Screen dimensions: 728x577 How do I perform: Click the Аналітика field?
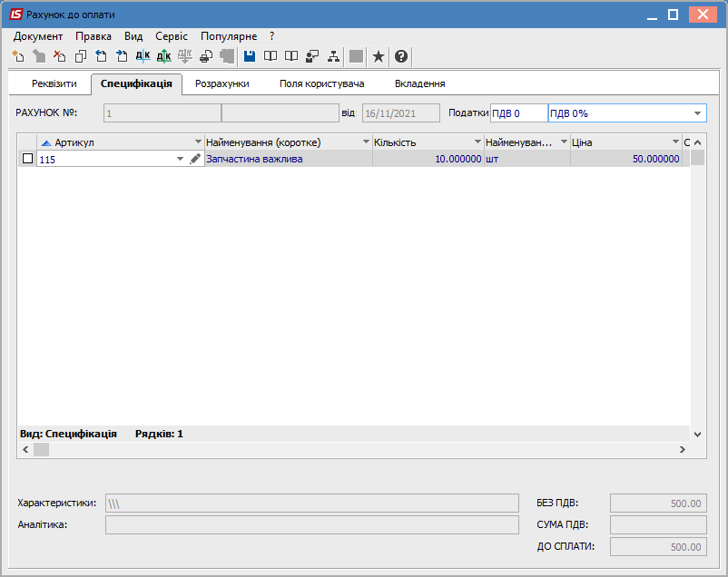tap(312, 525)
